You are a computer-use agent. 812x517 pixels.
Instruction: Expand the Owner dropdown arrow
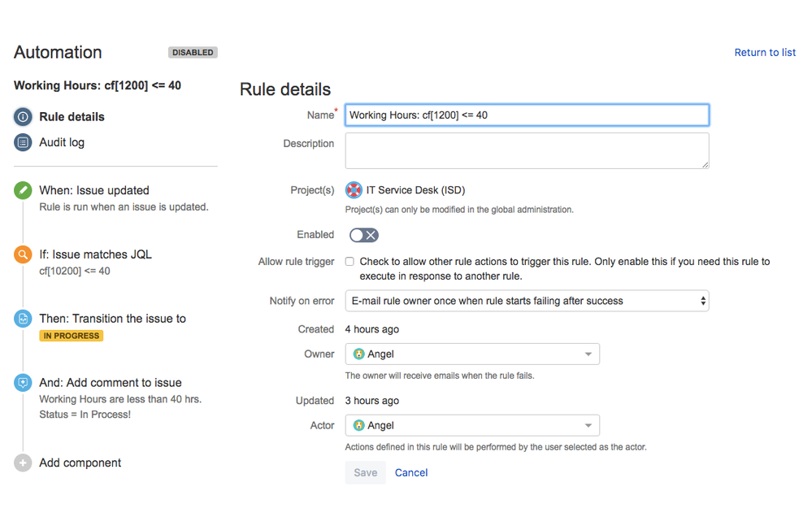(588, 354)
